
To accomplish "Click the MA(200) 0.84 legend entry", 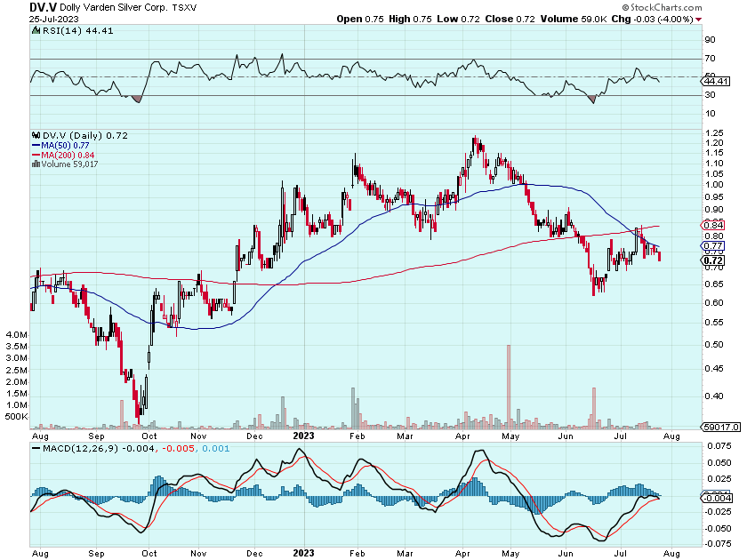I will 63,155.
